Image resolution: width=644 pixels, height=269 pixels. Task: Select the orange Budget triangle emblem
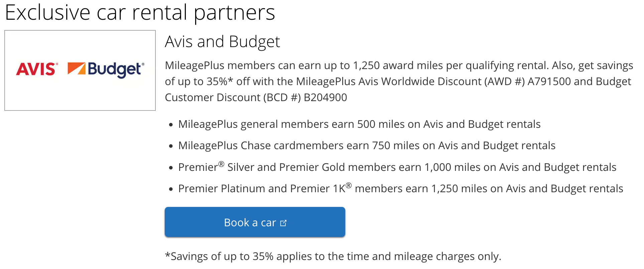77,69
